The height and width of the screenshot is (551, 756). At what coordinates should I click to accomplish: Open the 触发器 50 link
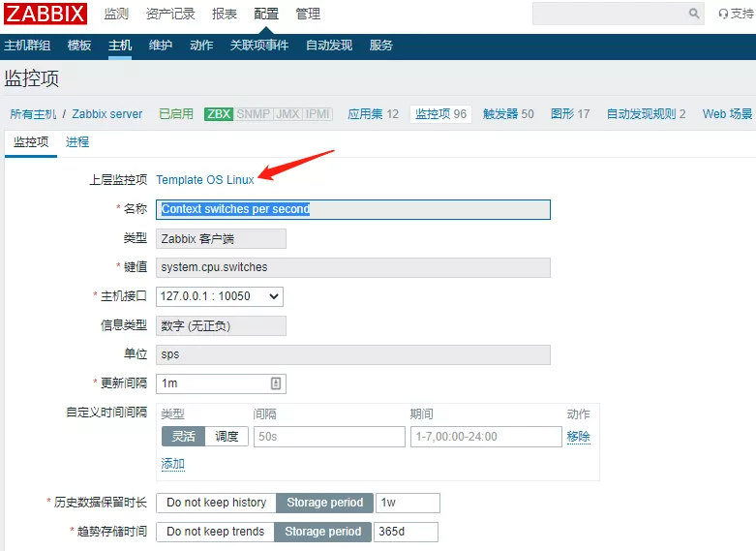(x=508, y=114)
